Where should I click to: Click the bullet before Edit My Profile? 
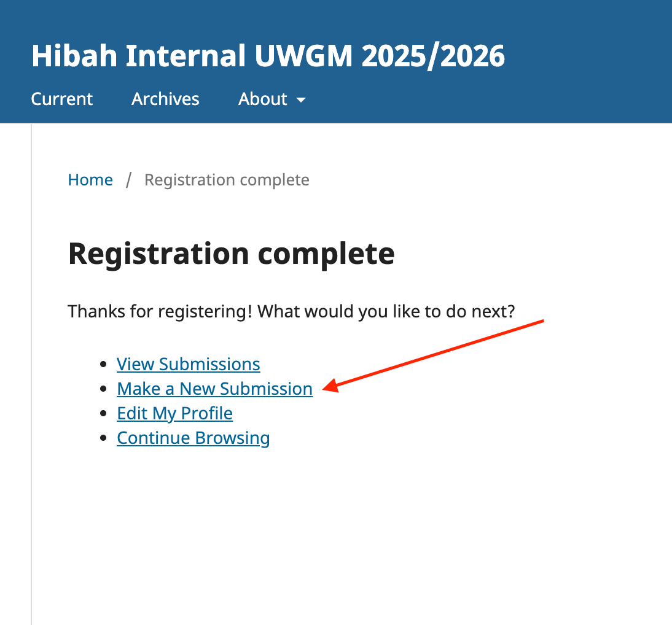click(x=103, y=414)
